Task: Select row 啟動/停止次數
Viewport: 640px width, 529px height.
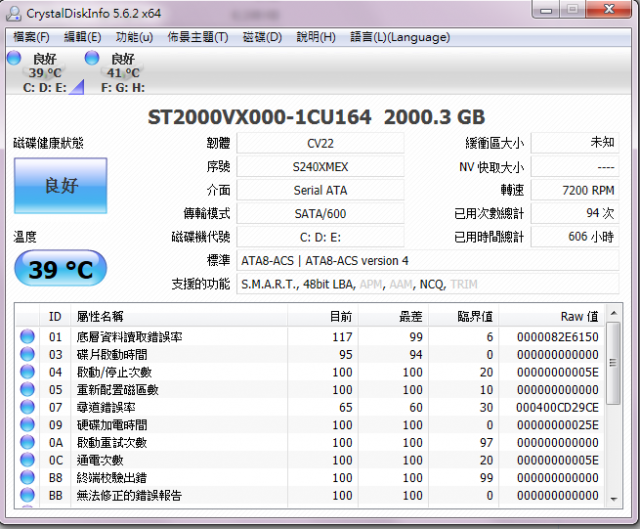Action: (310, 372)
